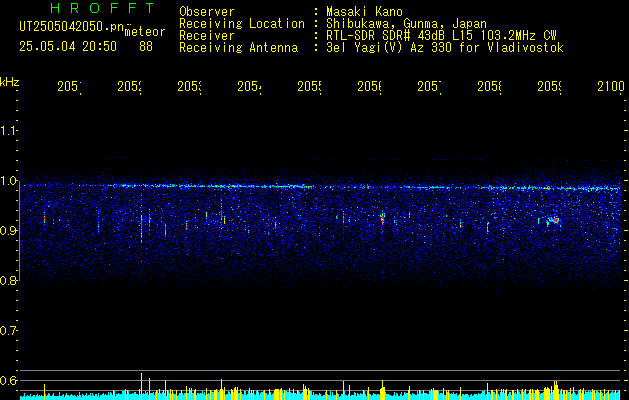Select receiver text RTL-SDR SDR# 43dB L15 103.2MHz CW
The image size is (629, 400).
coord(441,36)
